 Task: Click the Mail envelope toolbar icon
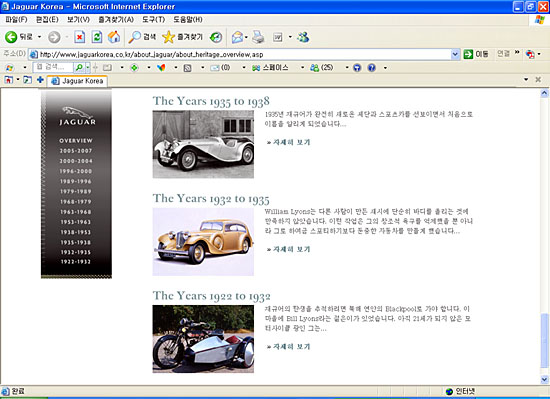pyautogui.click(x=237, y=37)
